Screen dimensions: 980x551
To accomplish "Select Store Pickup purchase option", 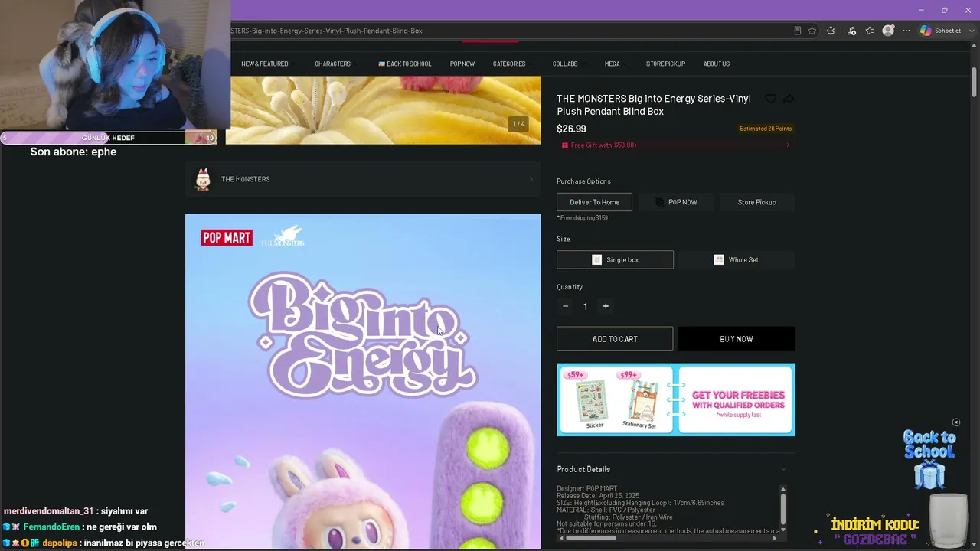I will (x=756, y=202).
